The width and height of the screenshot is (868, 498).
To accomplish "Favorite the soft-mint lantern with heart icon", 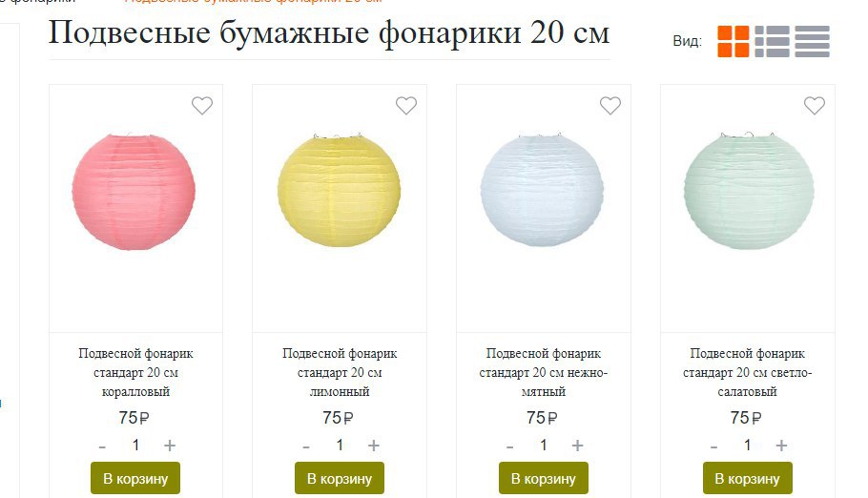I will pos(610,105).
